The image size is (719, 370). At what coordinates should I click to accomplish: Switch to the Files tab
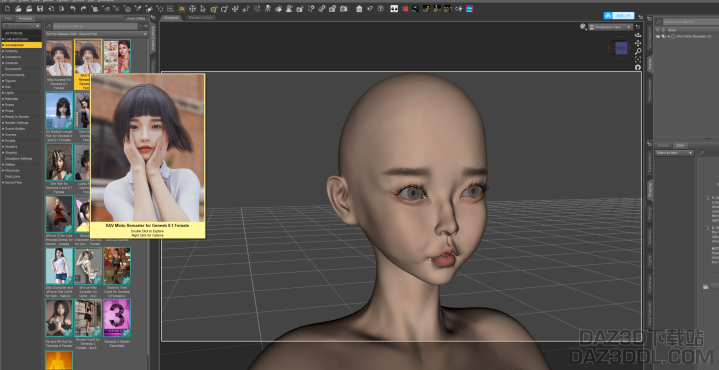8,18
